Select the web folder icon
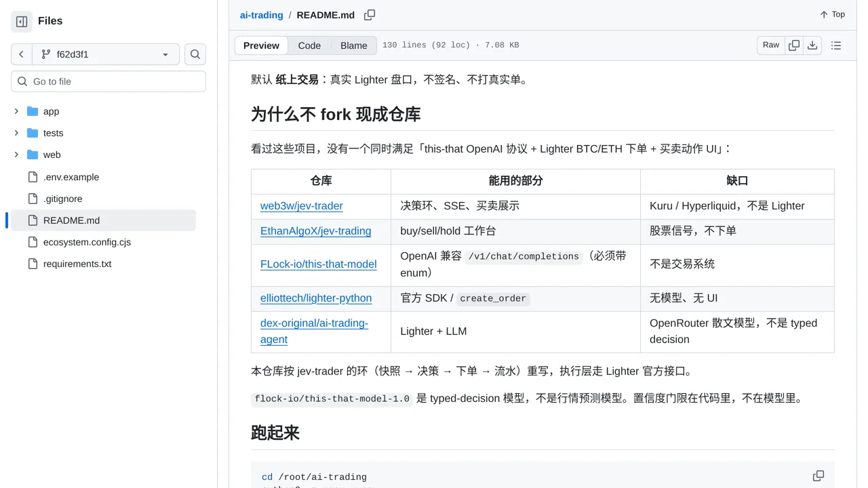This screenshot has width=868, height=488. pyautogui.click(x=33, y=155)
